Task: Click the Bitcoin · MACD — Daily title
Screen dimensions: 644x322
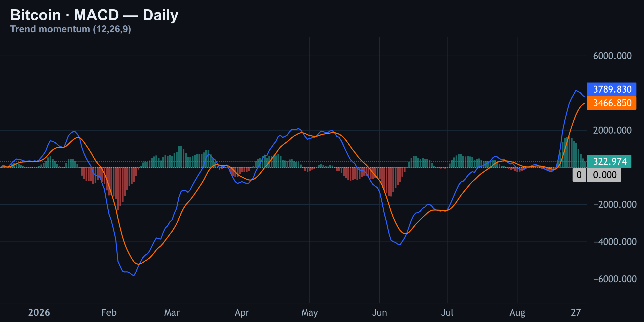Action: pos(94,15)
